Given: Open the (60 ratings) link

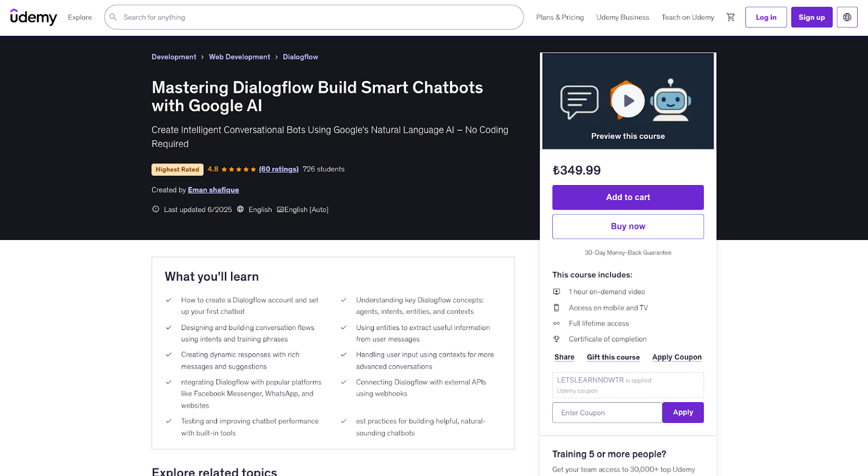Looking at the screenshot, I should [279, 169].
